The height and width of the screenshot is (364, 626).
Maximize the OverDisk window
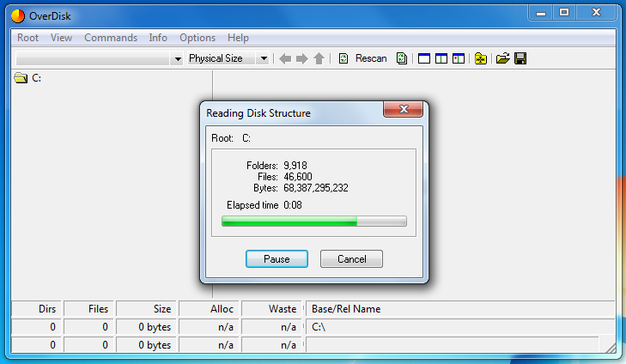pos(564,13)
